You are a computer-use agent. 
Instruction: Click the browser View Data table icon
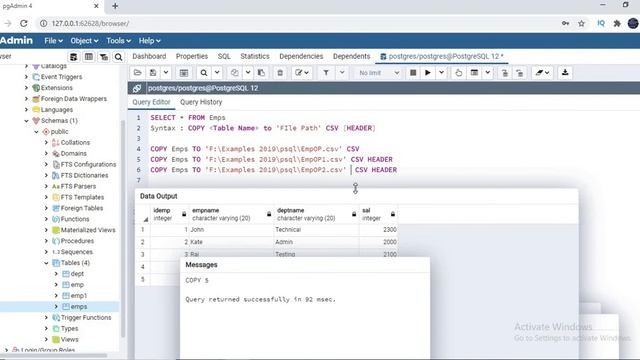[x=89, y=57]
